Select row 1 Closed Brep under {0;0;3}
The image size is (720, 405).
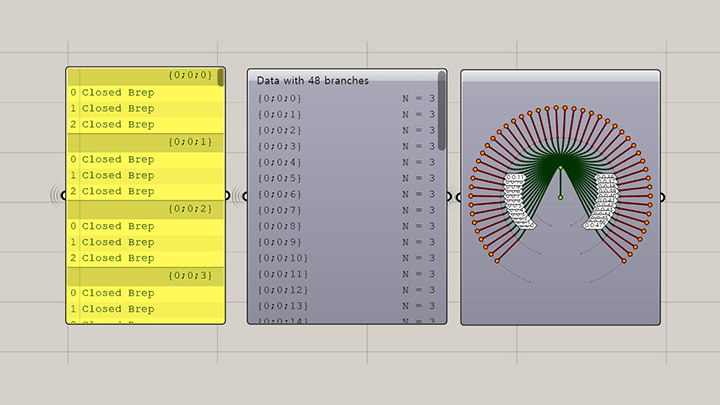click(x=146, y=309)
